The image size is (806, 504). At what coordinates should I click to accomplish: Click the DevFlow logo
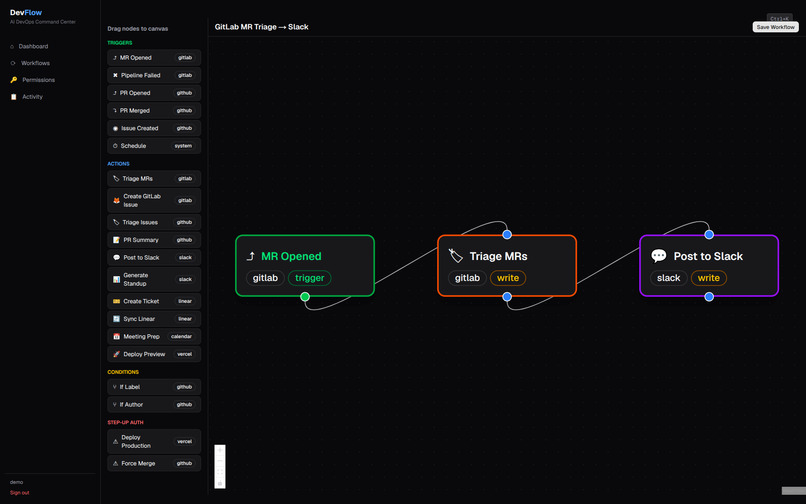(26, 12)
